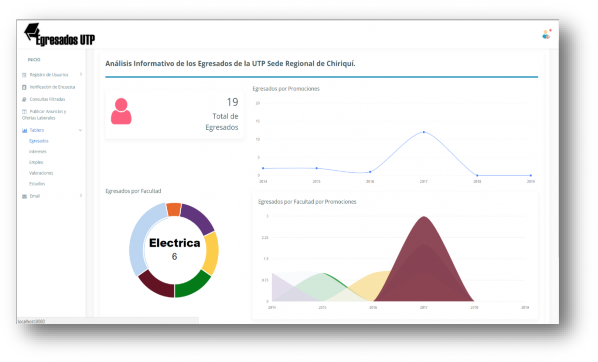
Task: Click the INICIO sidebar link
Action: coord(34,60)
